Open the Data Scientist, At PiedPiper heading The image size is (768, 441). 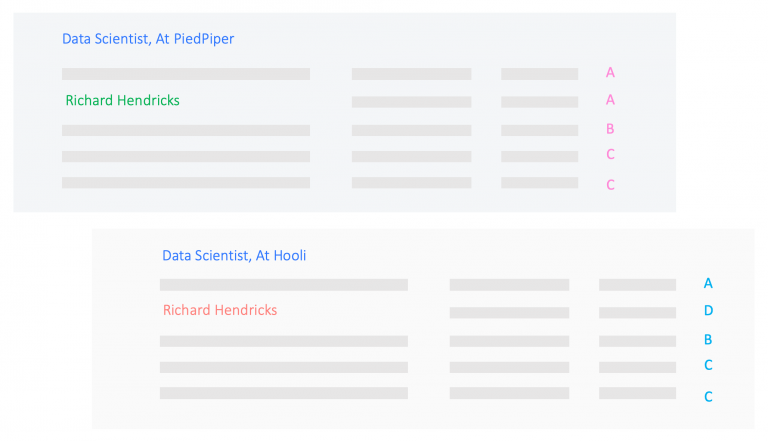[148, 39]
